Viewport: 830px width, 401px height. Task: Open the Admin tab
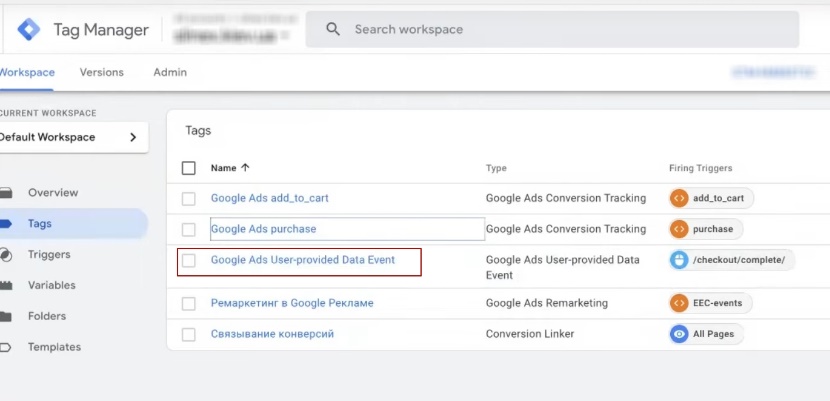170,73
